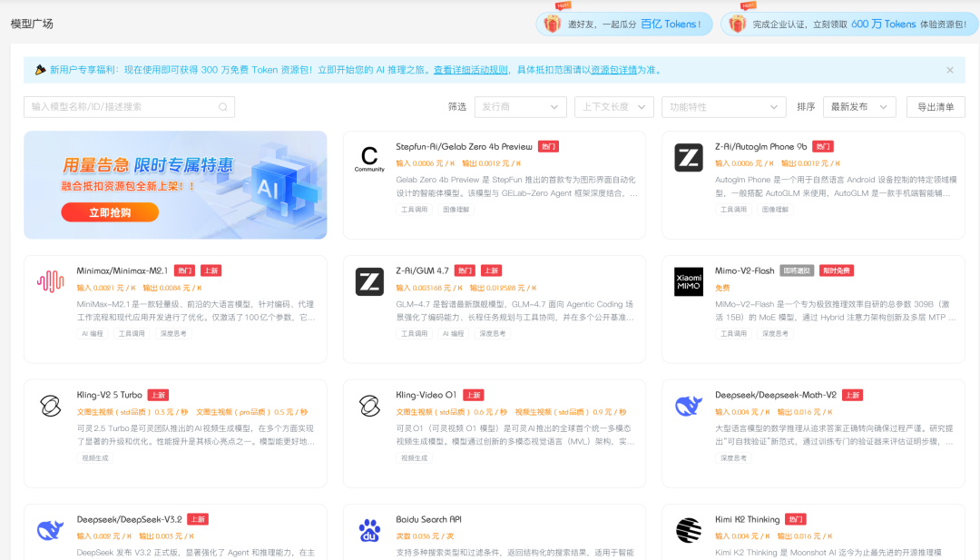Image resolution: width=980 pixels, height=560 pixels.
Task: Click the Kling-V2 5 Turbo logo icon
Action: [51, 407]
